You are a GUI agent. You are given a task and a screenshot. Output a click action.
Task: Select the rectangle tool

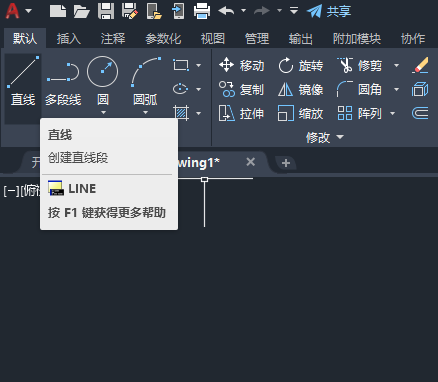181,65
